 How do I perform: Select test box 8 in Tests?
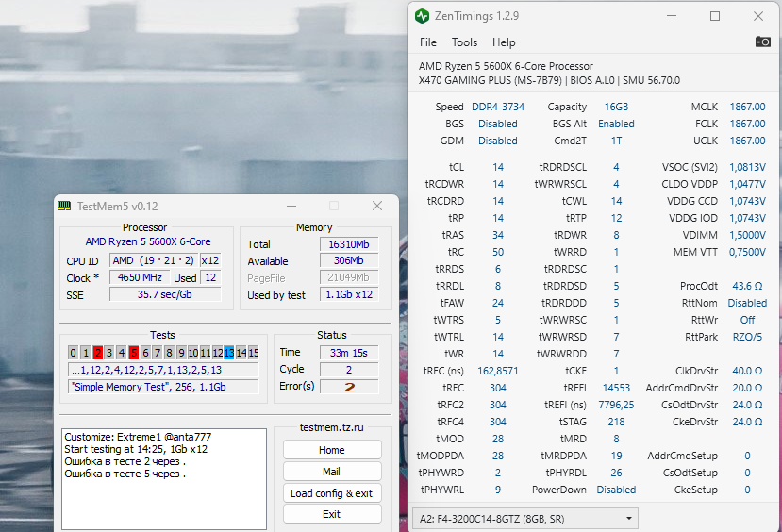(x=169, y=353)
